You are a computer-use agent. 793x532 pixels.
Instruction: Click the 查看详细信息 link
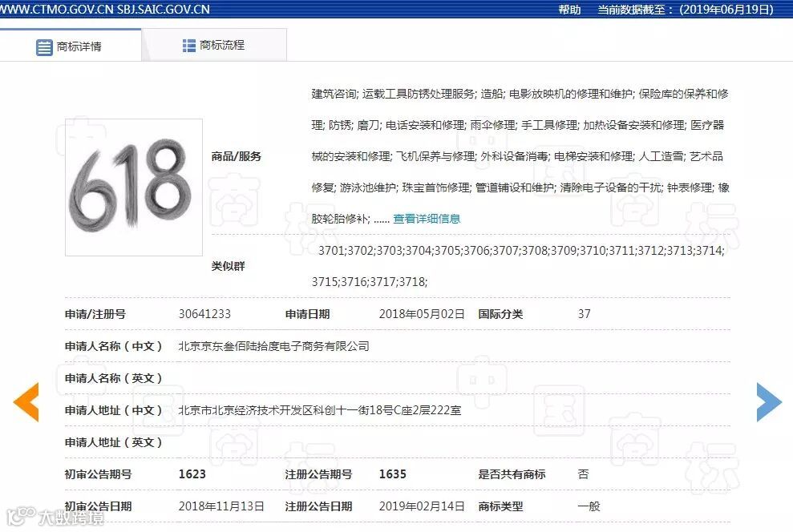click(x=427, y=219)
